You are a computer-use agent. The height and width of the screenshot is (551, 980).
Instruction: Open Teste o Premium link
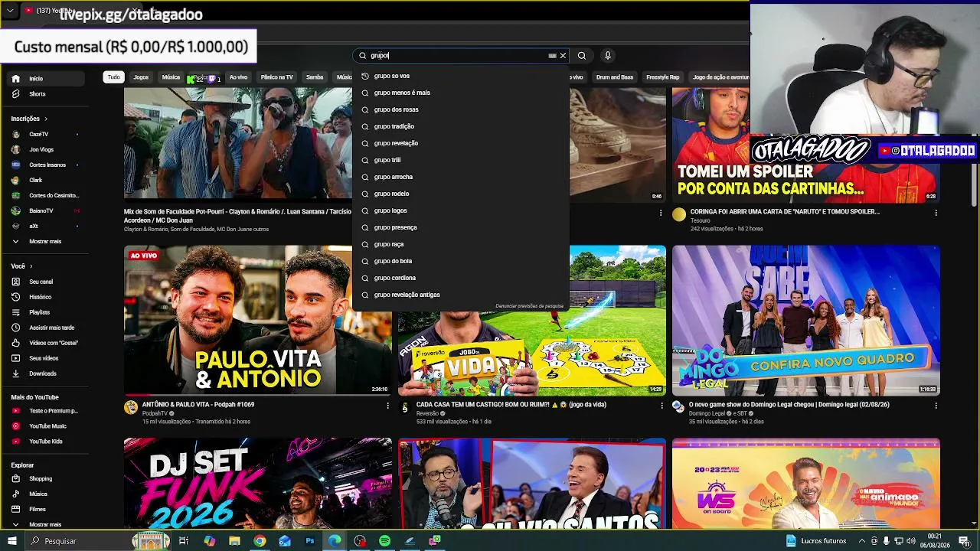(53, 411)
